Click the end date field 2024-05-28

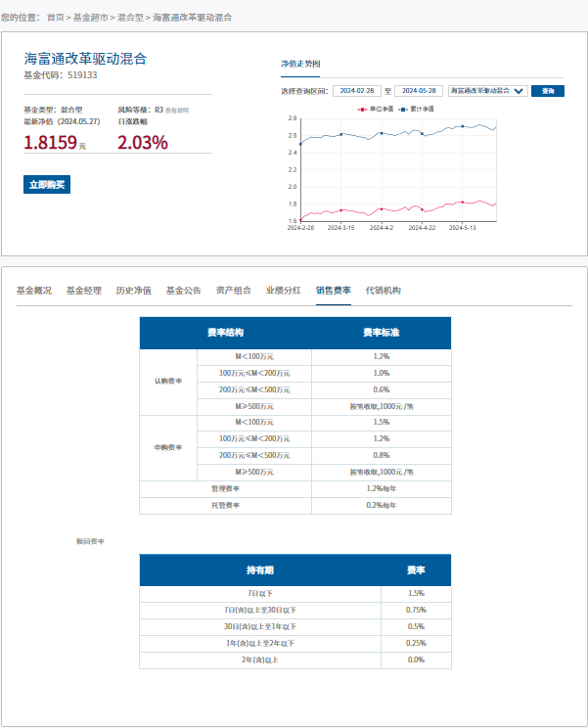click(x=419, y=91)
